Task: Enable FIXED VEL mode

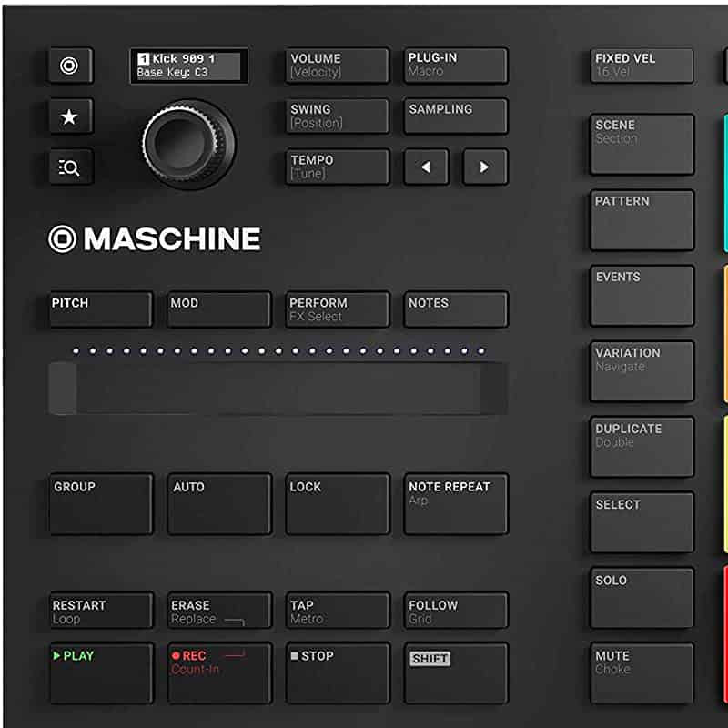Action: (x=642, y=66)
